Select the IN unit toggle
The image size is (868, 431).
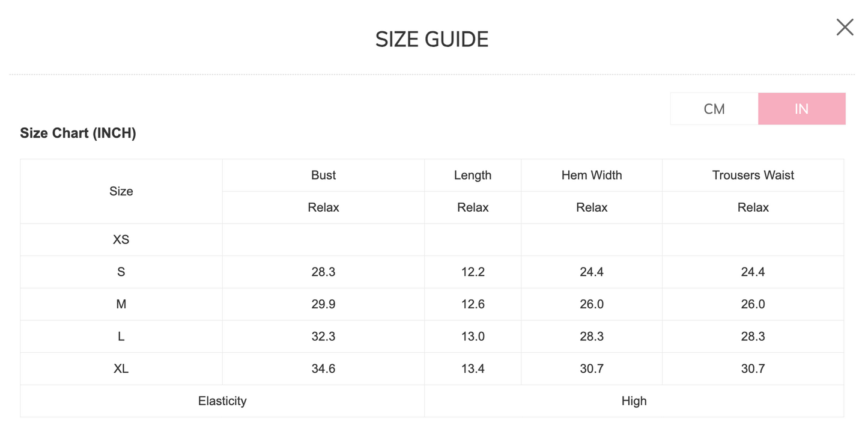[801, 109]
